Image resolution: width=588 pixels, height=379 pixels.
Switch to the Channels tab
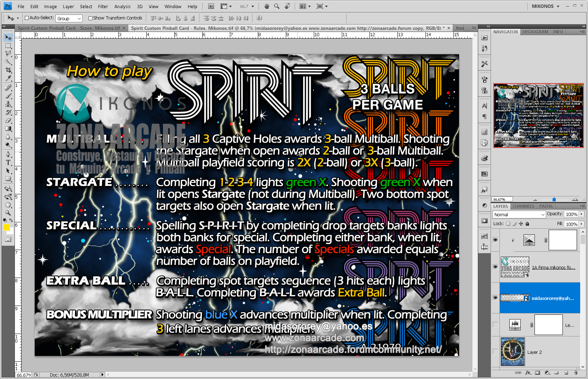point(523,206)
